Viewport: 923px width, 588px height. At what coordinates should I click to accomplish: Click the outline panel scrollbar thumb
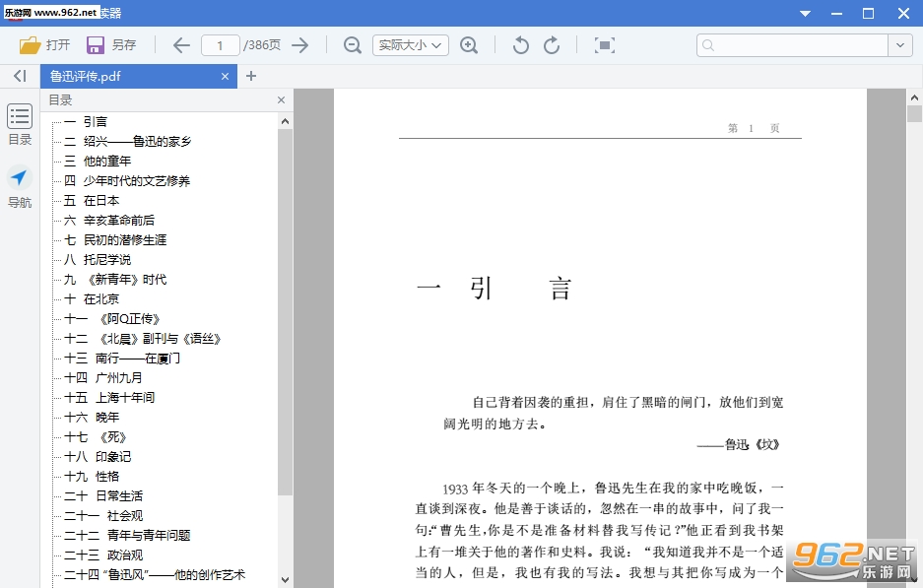click(x=285, y=312)
